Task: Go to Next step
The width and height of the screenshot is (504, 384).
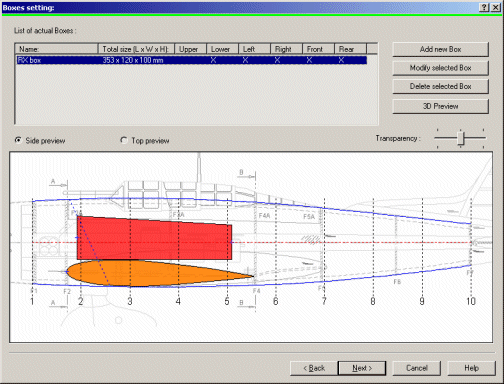Action: tap(362, 368)
